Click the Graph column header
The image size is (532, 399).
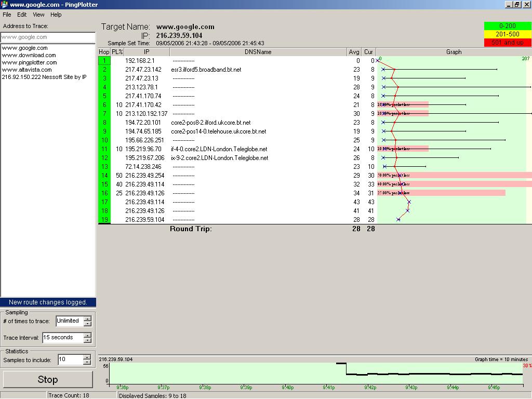point(454,52)
